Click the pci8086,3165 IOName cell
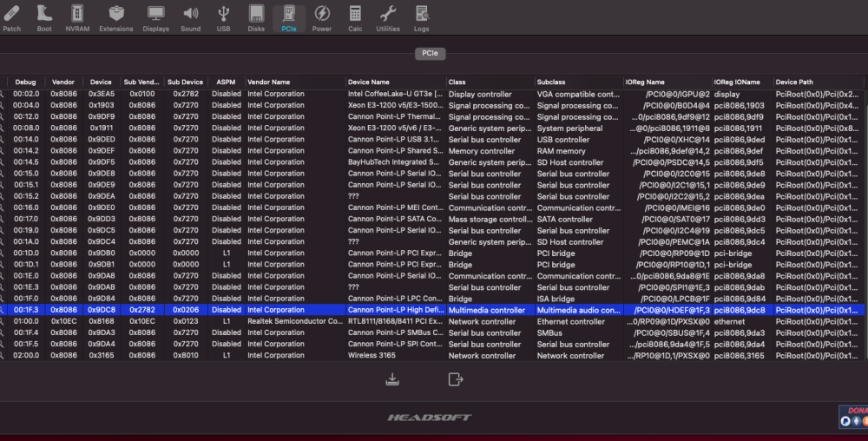 [739, 355]
